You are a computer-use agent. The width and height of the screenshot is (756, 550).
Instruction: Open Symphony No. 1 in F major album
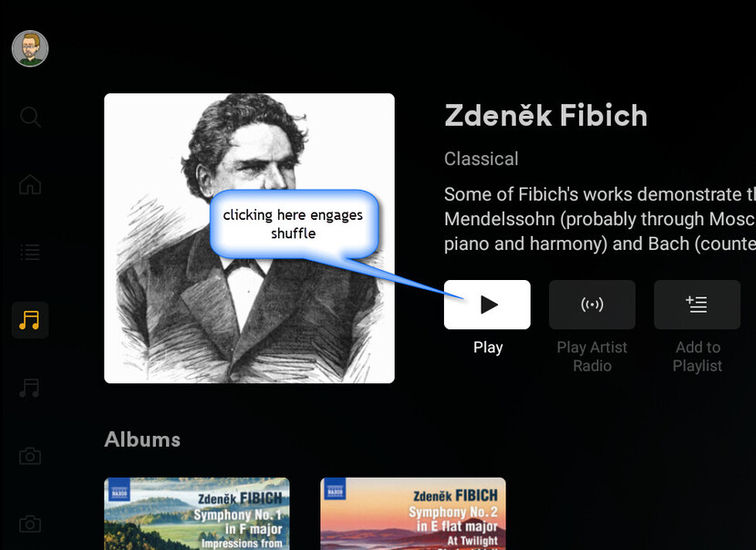coord(197,514)
